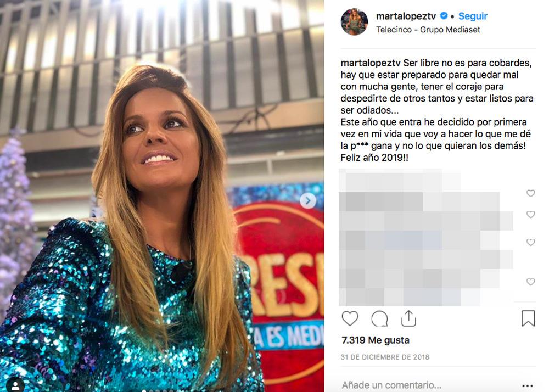Like the fourth comment heart
549x392 pixels.
click(531, 282)
